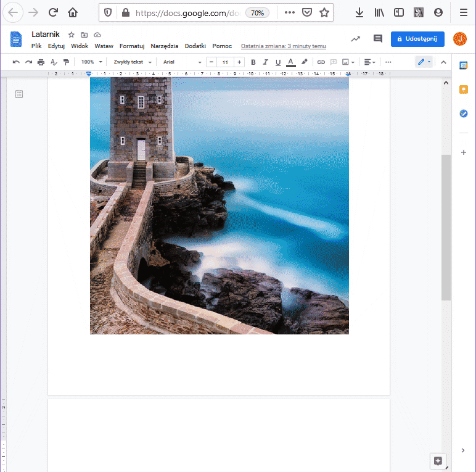Toggle bold formatting
The image size is (476, 472).
[253, 62]
